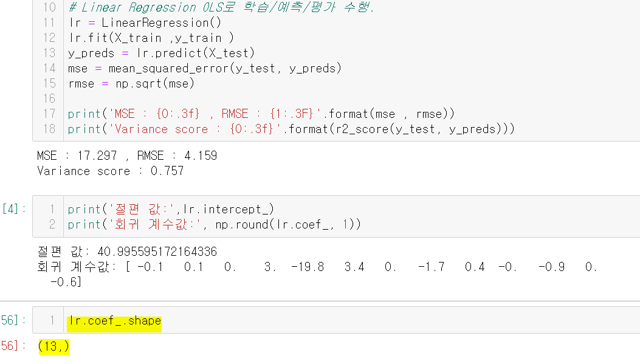This screenshot has width=640, height=364.
Task: Click the mean_squared_error code line
Action: (205, 68)
